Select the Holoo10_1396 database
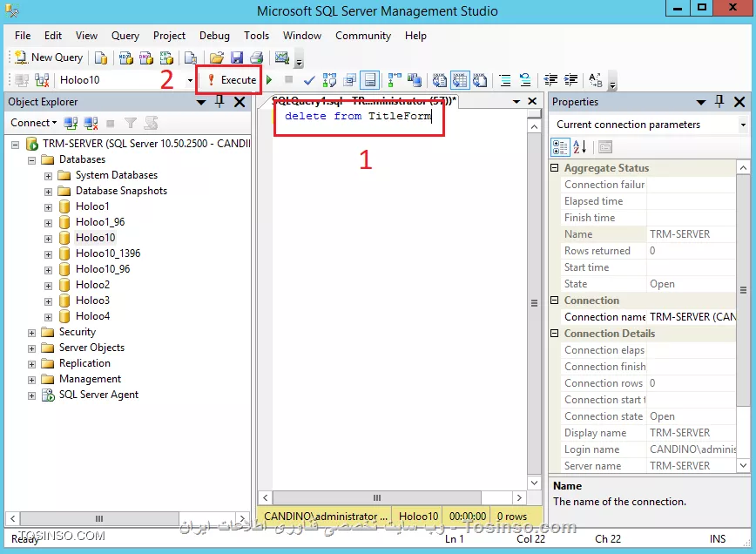Screen dimensions: 756x554 (x=108, y=253)
